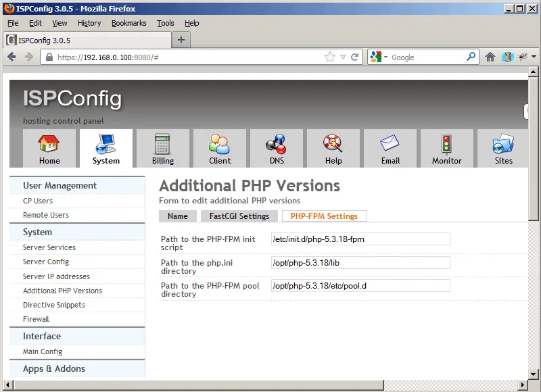Open the Tools menu

[166, 23]
